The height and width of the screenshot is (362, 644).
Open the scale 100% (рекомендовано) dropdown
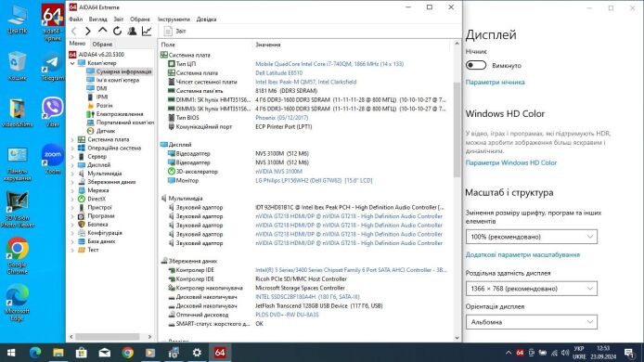pyautogui.click(x=532, y=237)
